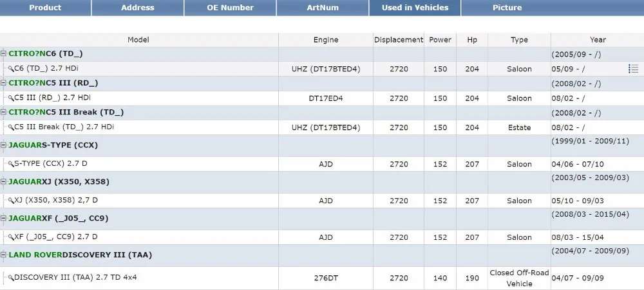Image resolution: width=644 pixels, height=290 pixels.
Task: Click the Year column header
Action: coord(598,40)
